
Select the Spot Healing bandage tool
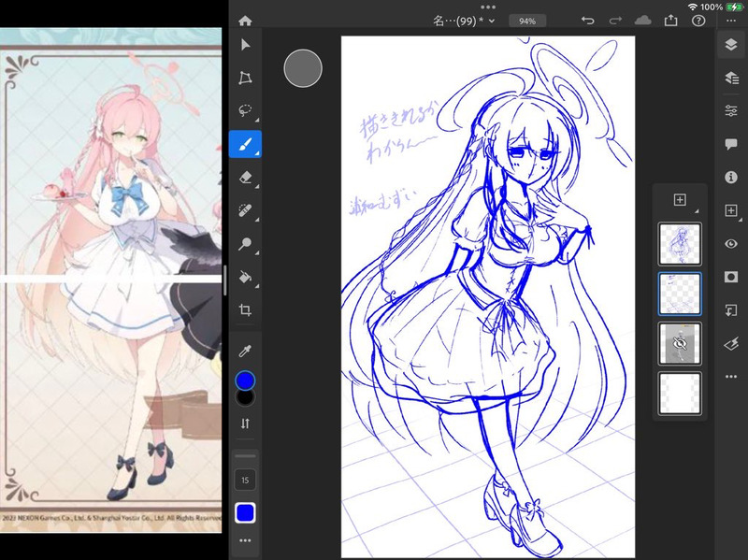tap(245, 210)
